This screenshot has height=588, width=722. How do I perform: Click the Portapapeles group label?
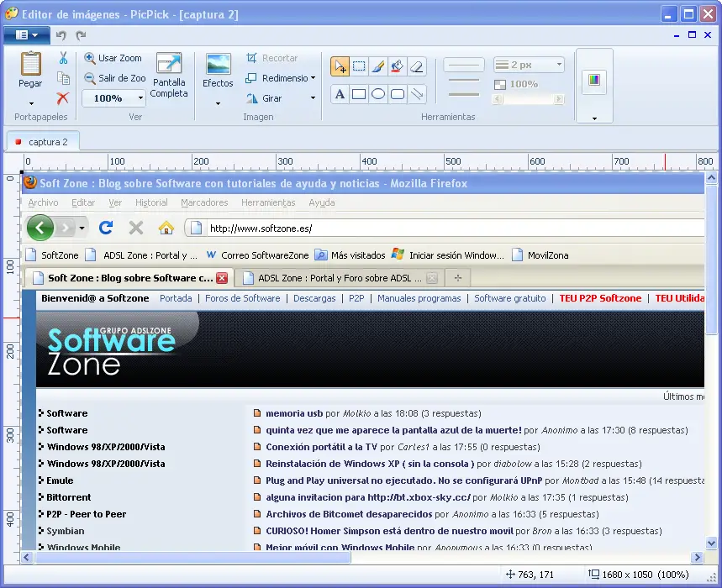point(41,117)
